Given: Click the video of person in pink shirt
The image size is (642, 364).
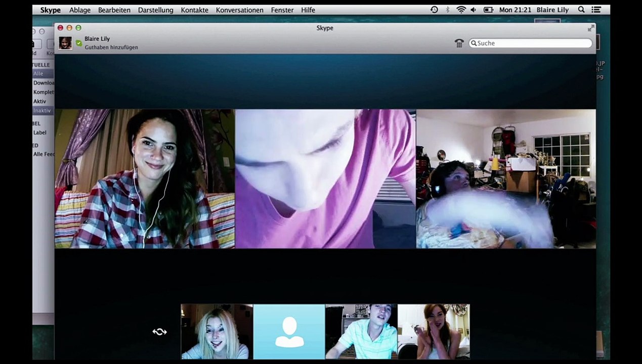Looking at the screenshot, I should pyautogui.click(x=325, y=179).
